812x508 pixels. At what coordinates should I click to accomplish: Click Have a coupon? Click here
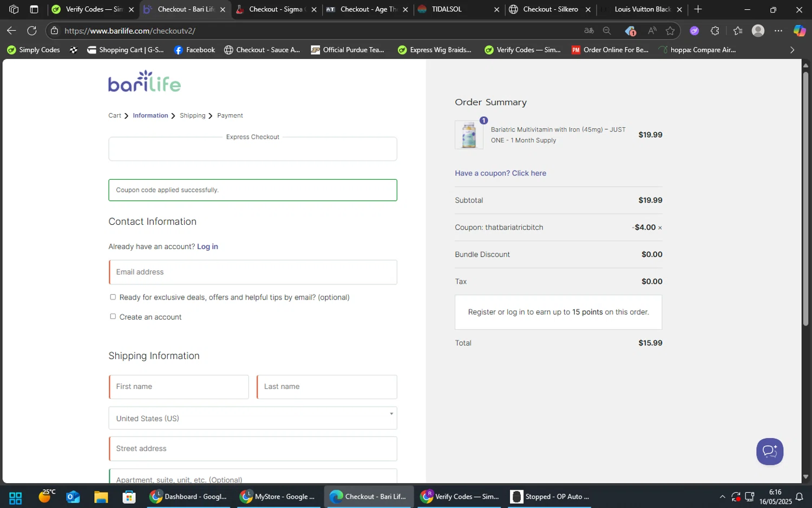[x=501, y=173]
